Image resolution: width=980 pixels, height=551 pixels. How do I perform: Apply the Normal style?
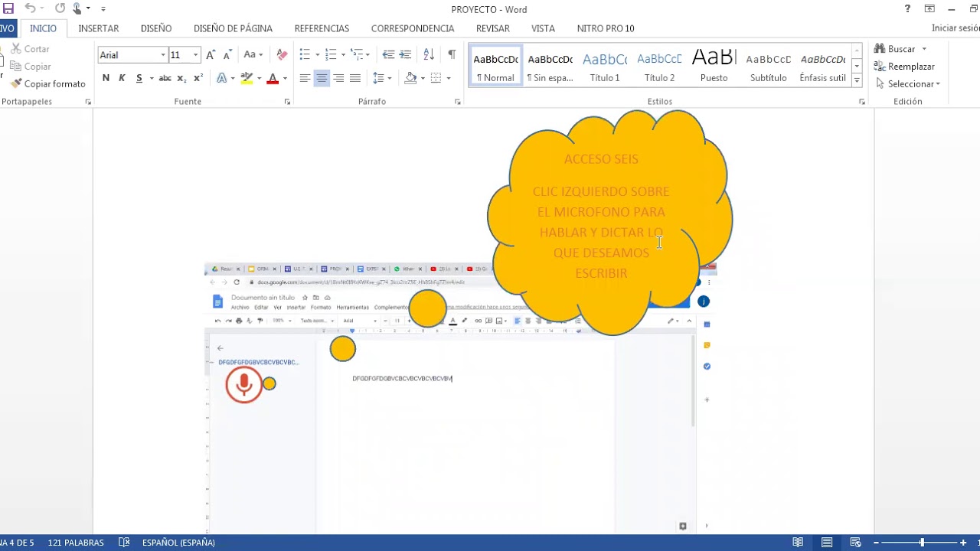pyautogui.click(x=495, y=67)
